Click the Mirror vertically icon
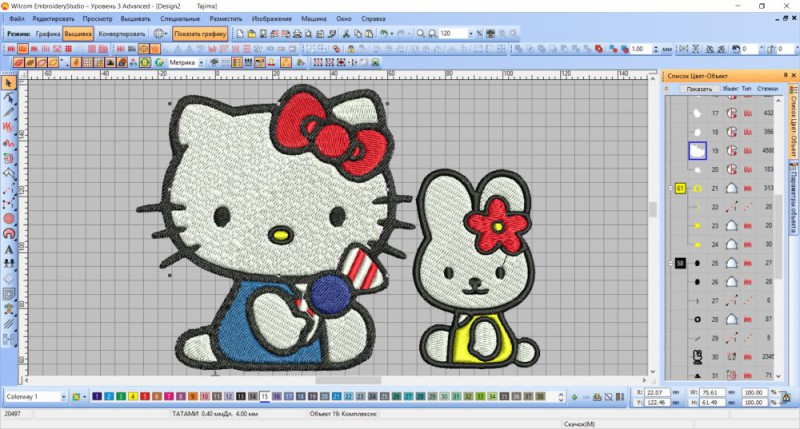800x429 pixels. pos(695,49)
